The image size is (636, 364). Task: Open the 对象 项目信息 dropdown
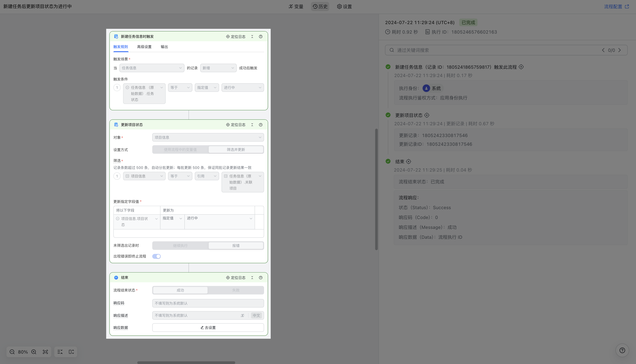click(208, 137)
